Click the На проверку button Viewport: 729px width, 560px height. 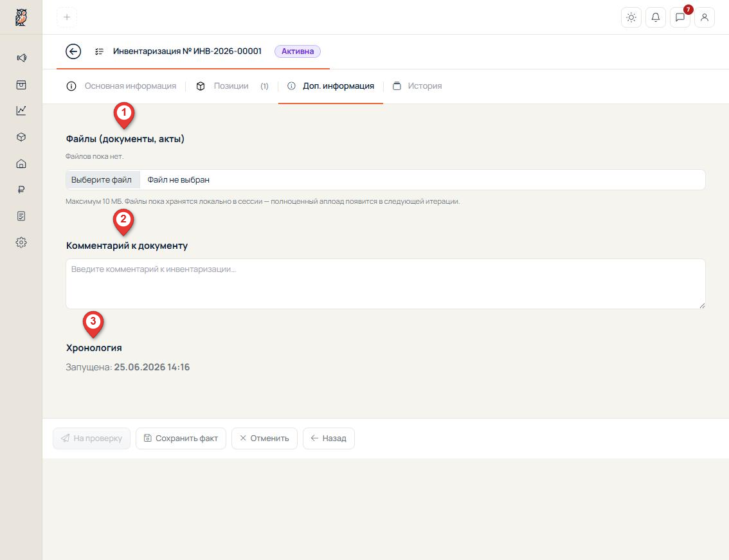(x=91, y=438)
